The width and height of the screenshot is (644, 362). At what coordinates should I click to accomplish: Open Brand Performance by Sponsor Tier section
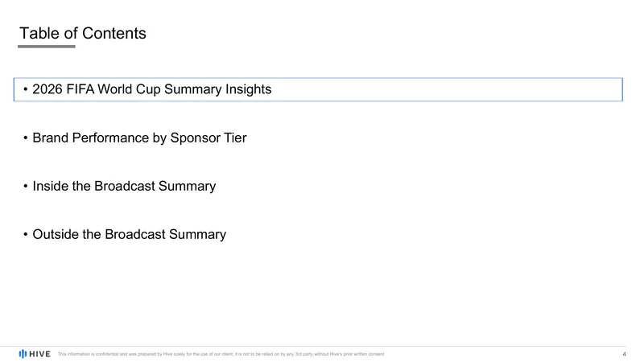pos(139,138)
